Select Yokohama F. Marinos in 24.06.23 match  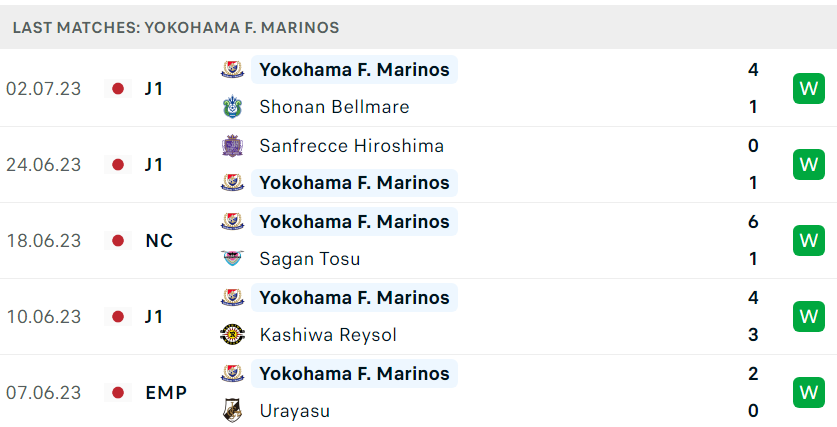[354, 183]
